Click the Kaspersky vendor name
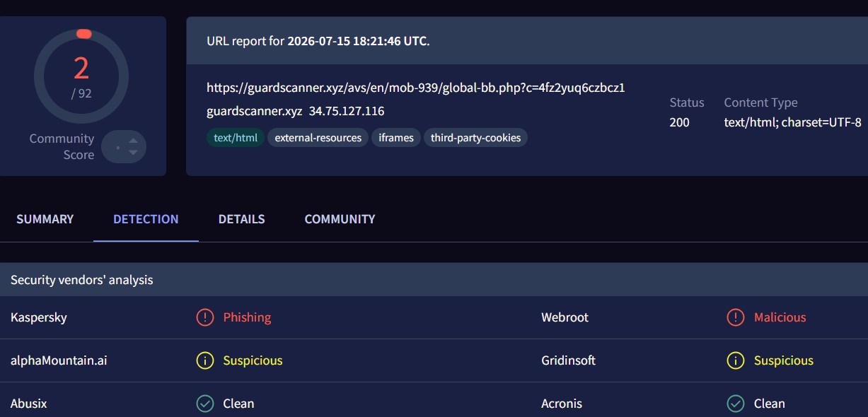 pyautogui.click(x=39, y=317)
